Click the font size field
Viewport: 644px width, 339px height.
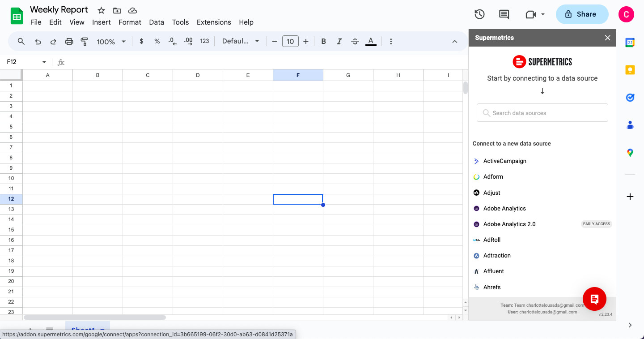(x=290, y=41)
